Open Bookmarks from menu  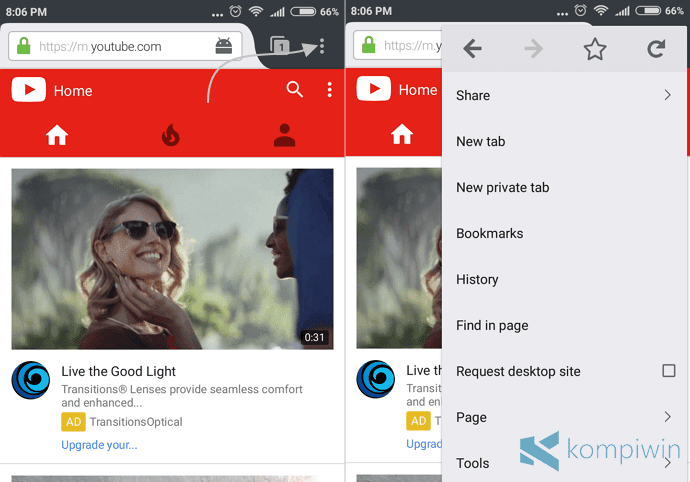[564, 233]
